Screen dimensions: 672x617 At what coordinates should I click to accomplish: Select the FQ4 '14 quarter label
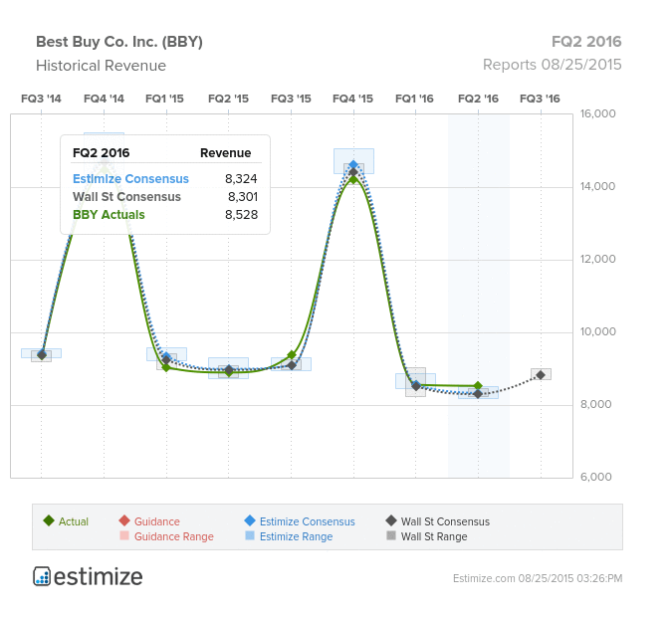click(x=104, y=99)
